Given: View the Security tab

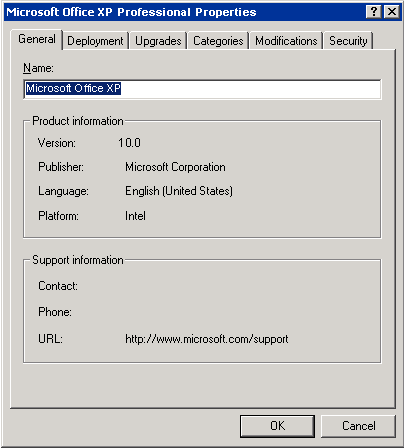Looking at the screenshot, I should click(x=348, y=41).
